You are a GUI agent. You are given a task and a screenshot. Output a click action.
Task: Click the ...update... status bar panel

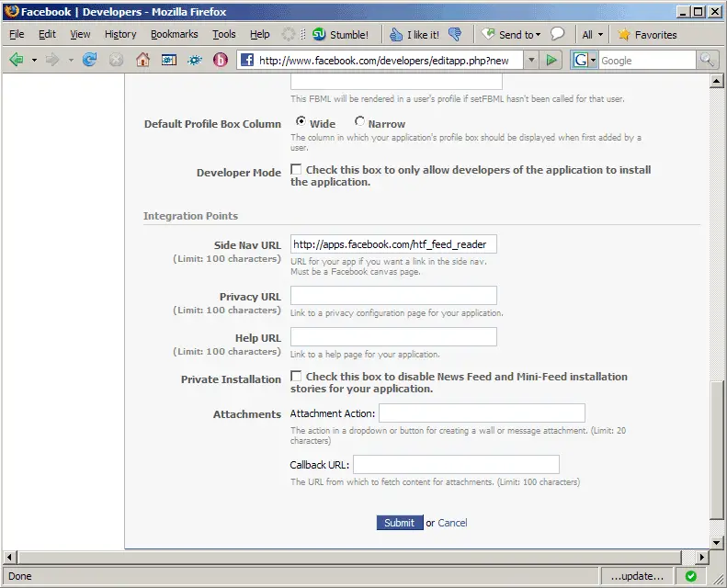637,576
